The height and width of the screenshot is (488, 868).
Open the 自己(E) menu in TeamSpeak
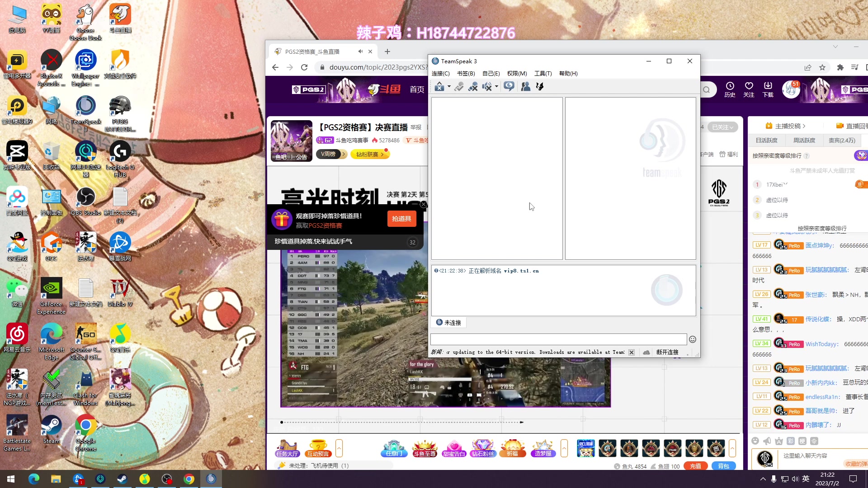[491, 73]
